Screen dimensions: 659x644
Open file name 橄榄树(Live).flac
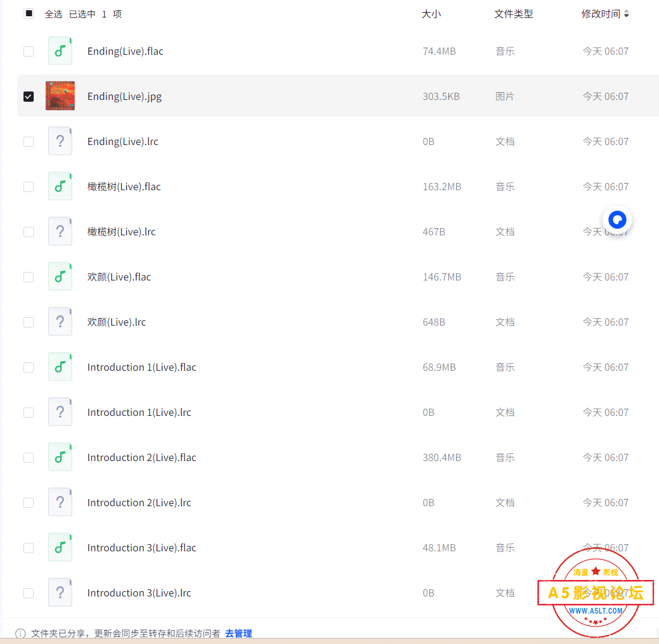[124, 187]
